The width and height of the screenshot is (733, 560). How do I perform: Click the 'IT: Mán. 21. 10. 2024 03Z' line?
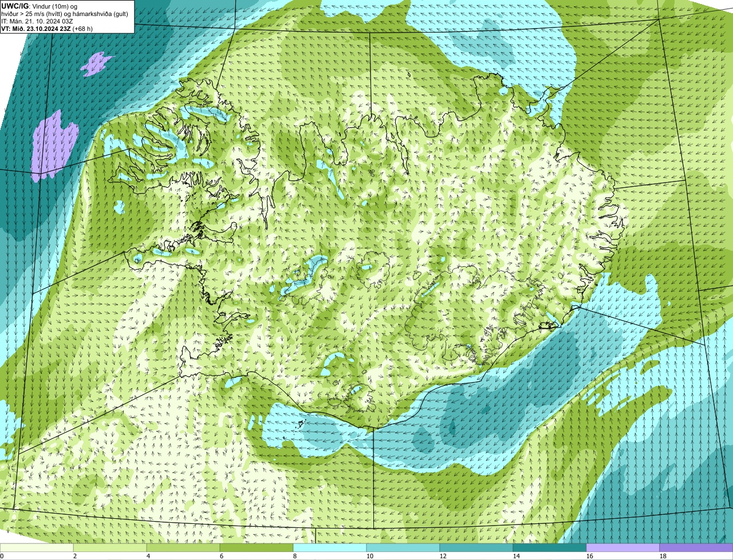(x=37, y=21)
